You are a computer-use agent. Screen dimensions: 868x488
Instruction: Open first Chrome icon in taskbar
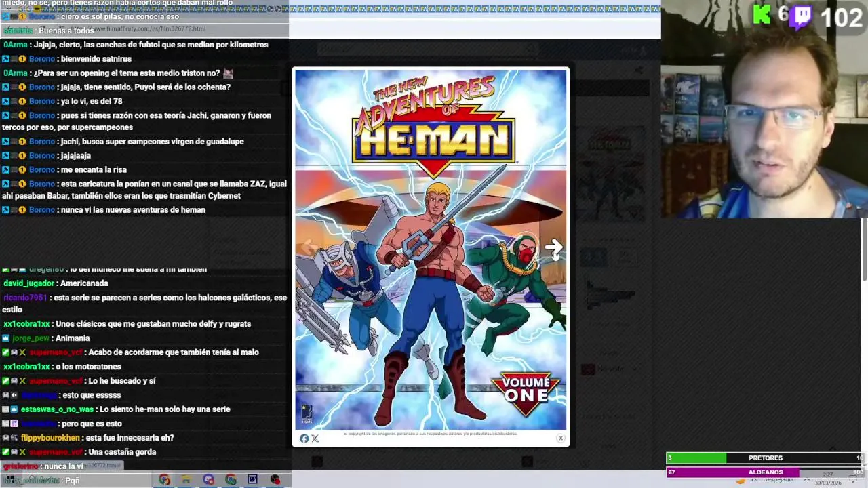(x=164, y=480)
